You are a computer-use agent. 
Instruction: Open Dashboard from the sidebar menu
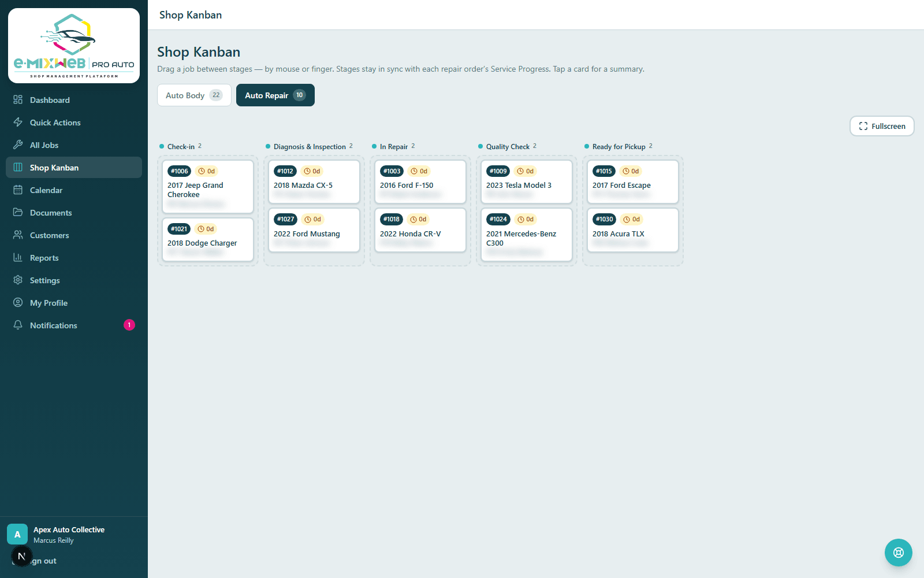(74, 100)
